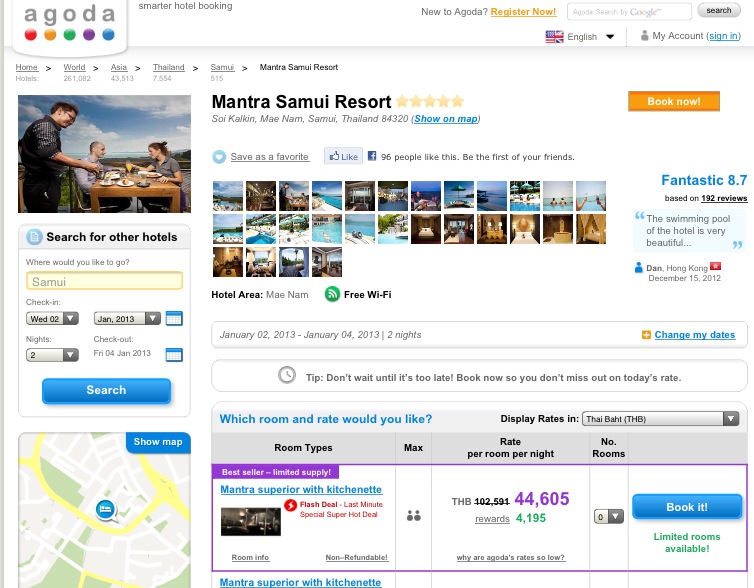The width and height of the screenshot is (754, 588).
Task: Click the hotel star rating icons
Action: (x=430, y=101)
